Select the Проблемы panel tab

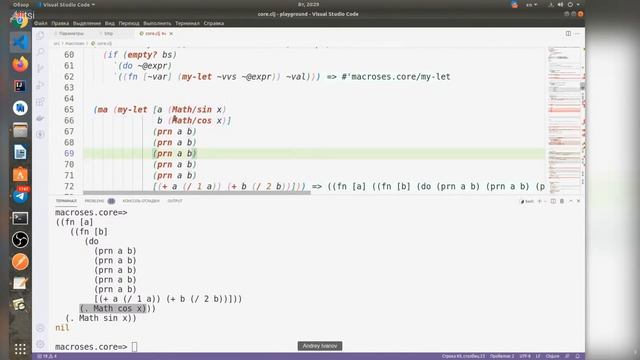[x=100, y=201]
